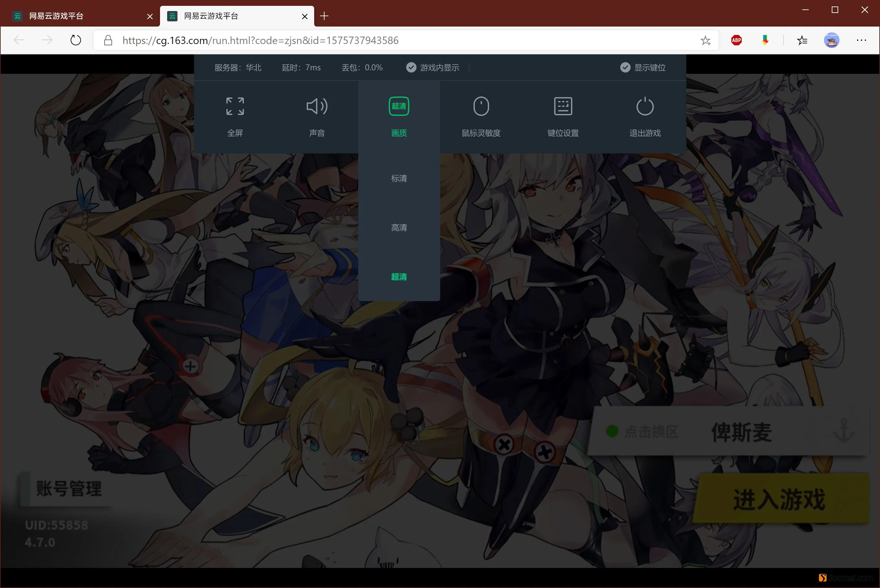This screenshot has width=880, height=588.
Task: Go back in browser history
Action: point(19,40)
